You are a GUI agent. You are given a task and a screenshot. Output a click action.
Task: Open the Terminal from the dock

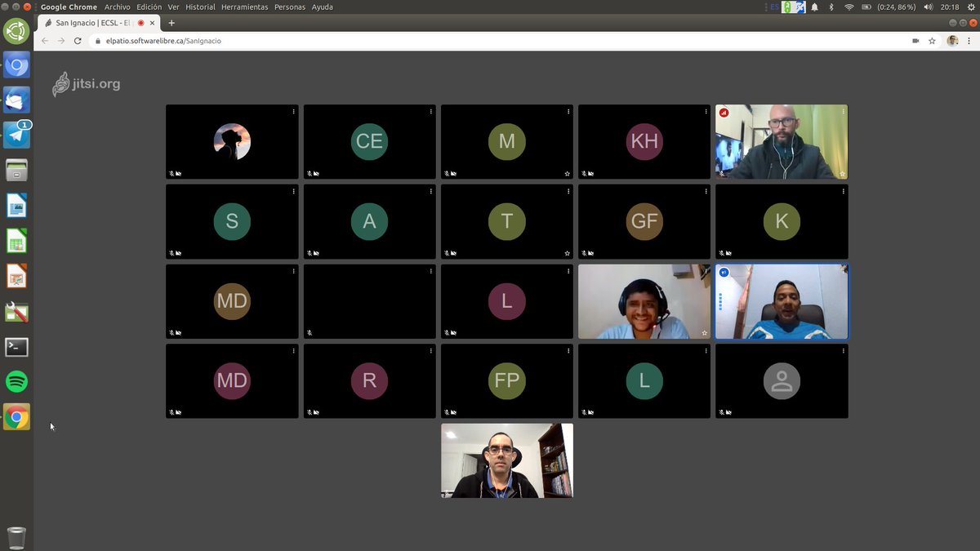tap(16, 347)
